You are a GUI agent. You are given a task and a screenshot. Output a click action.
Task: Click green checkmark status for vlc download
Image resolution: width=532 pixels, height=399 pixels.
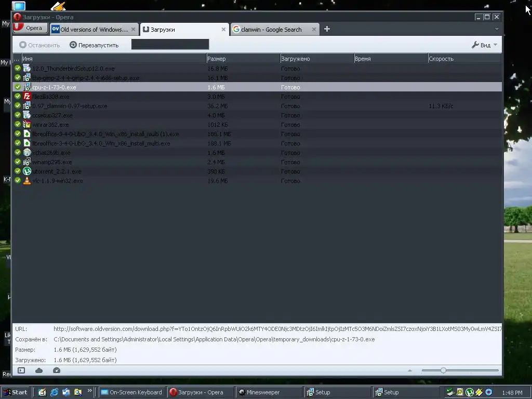click(x=18, y=180)
